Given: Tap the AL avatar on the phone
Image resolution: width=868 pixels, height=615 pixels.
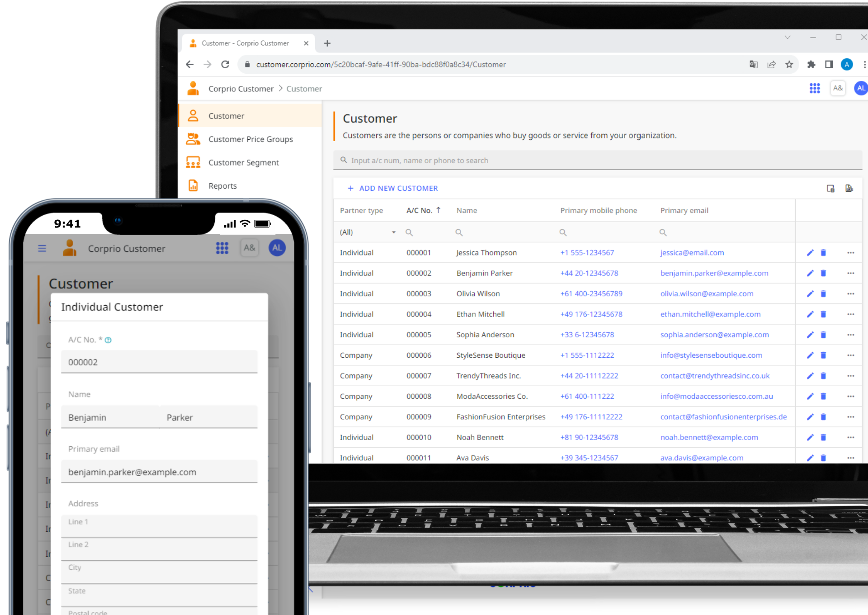Looking at the screenshot, I should (277, 248).
